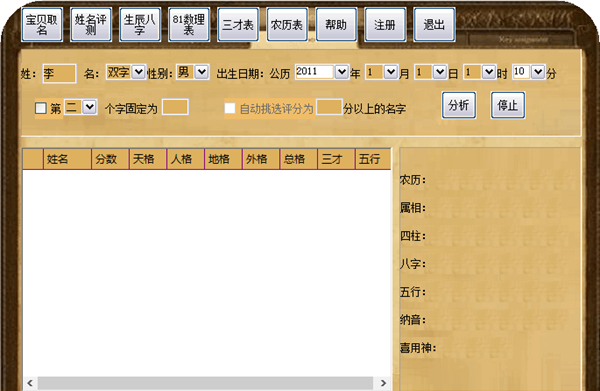This screenshot has width=600, height=391.
Task: Click the surname input field containing 李
Action: [x=59, y=73]
